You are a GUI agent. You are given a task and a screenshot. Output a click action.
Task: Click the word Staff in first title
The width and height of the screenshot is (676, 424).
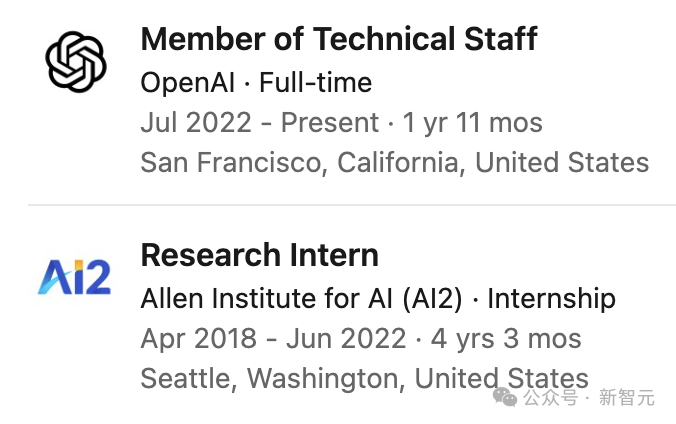pyautogui.click(x=501, y=39)
